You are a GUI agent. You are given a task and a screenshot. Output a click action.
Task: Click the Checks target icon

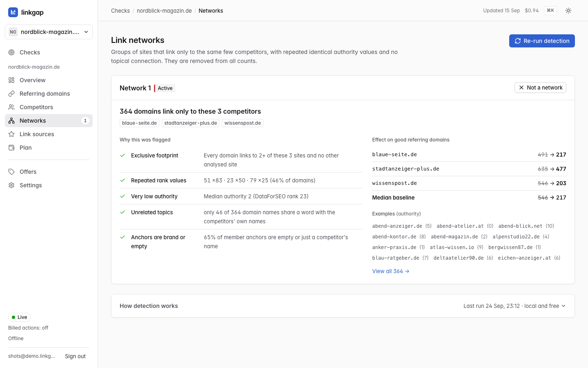pos(11,52)
